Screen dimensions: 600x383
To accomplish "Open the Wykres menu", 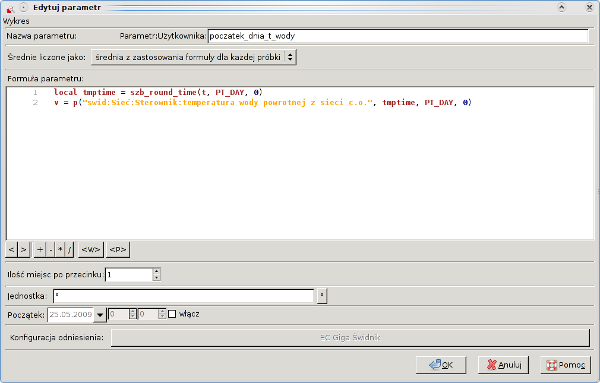I will (x=16, y=21).
